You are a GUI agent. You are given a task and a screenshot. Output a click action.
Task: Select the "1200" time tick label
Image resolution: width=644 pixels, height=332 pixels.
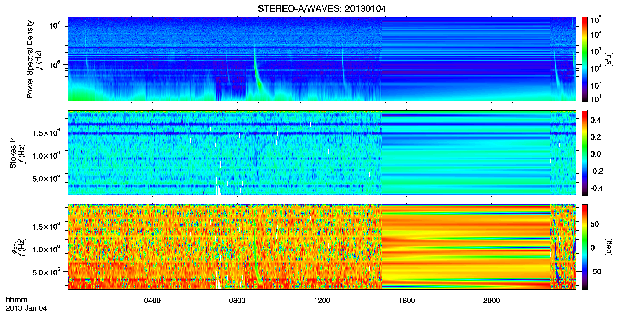(x=322, y=301)
